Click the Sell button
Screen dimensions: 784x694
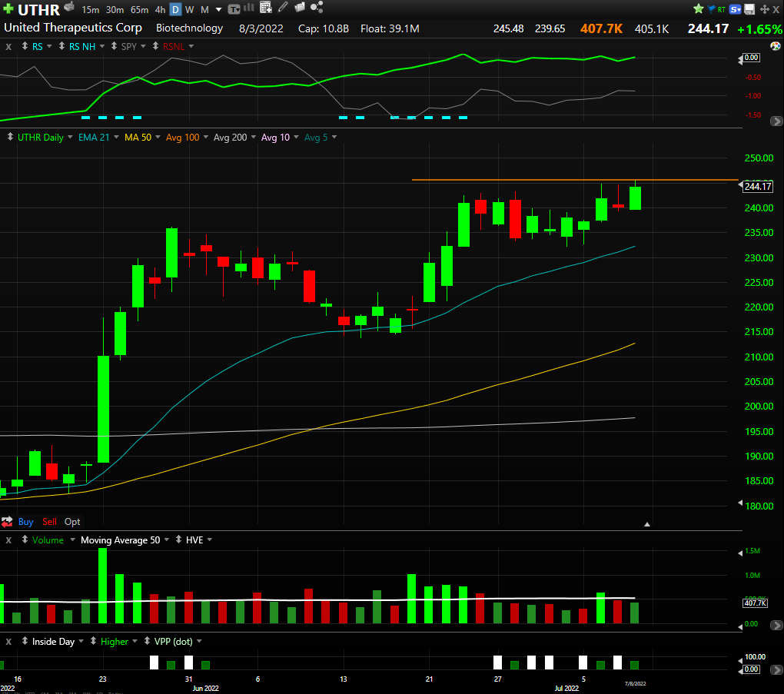[49, 522]
